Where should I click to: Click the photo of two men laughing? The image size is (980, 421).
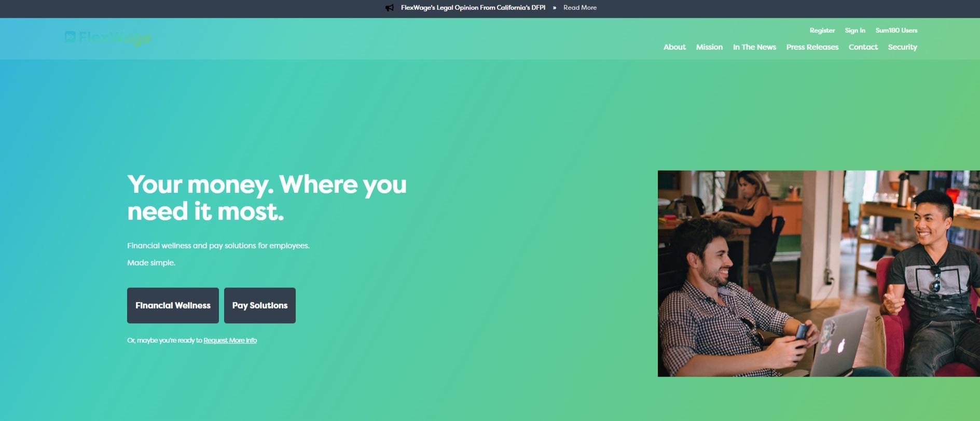click(x=819, y=273)
